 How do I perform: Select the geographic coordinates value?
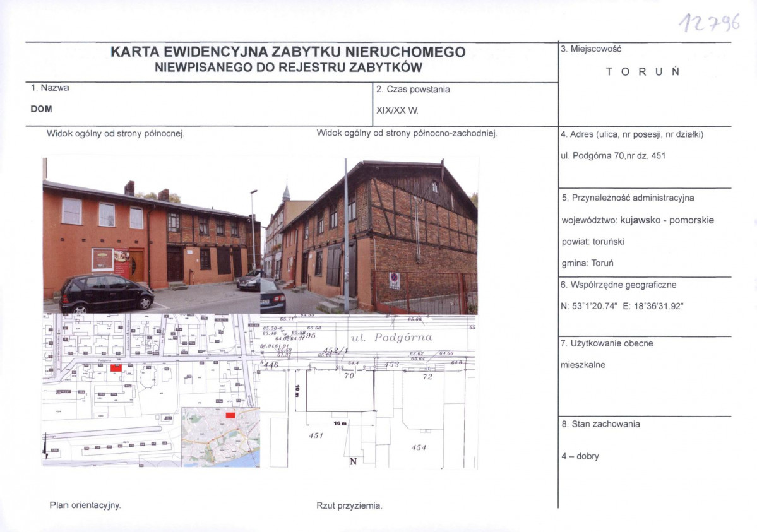coord(623,306)
